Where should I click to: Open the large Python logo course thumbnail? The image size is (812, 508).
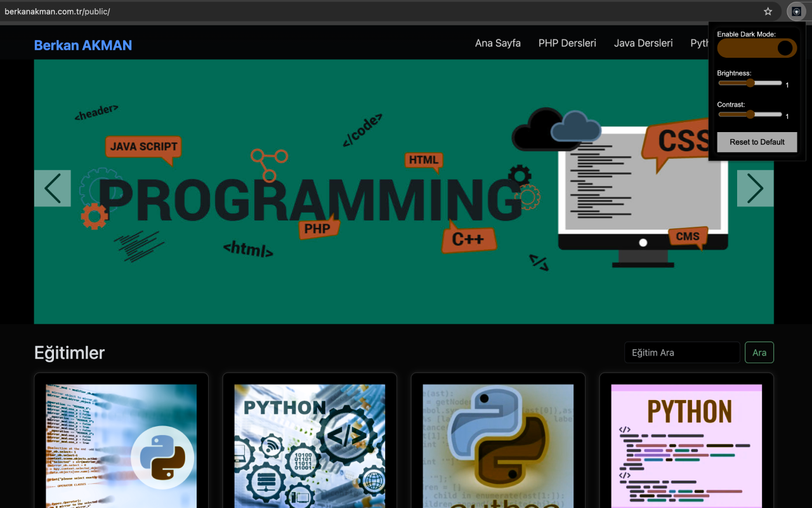pos(498,446)
